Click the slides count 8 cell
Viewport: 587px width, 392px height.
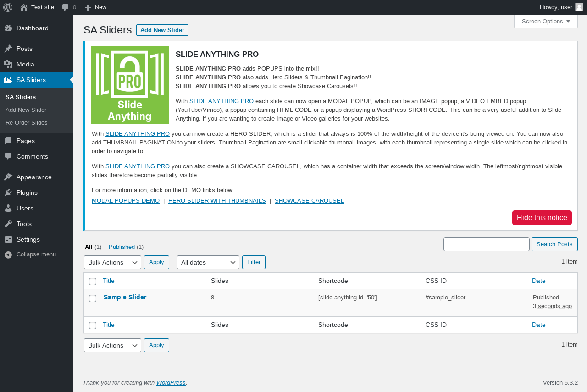tap(213, 297)
